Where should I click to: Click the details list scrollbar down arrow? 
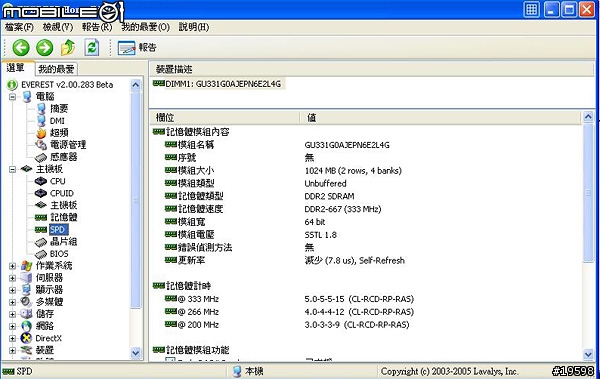coord(588,354)
